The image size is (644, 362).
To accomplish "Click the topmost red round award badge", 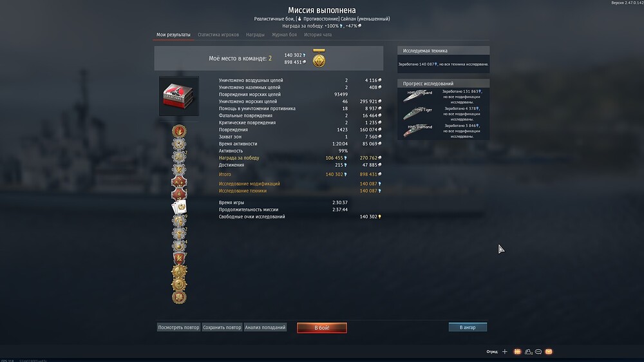I will tap(179, 131).
